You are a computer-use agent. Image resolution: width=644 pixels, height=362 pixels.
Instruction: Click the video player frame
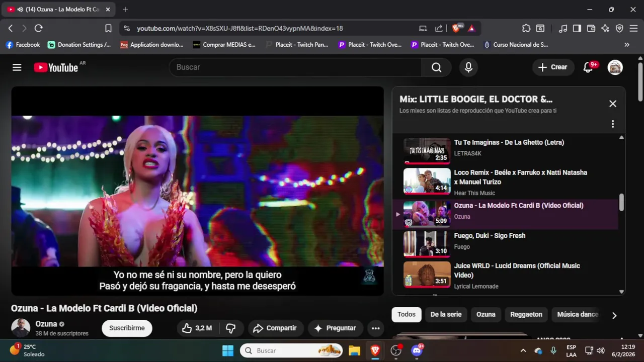tap(197, 191)
